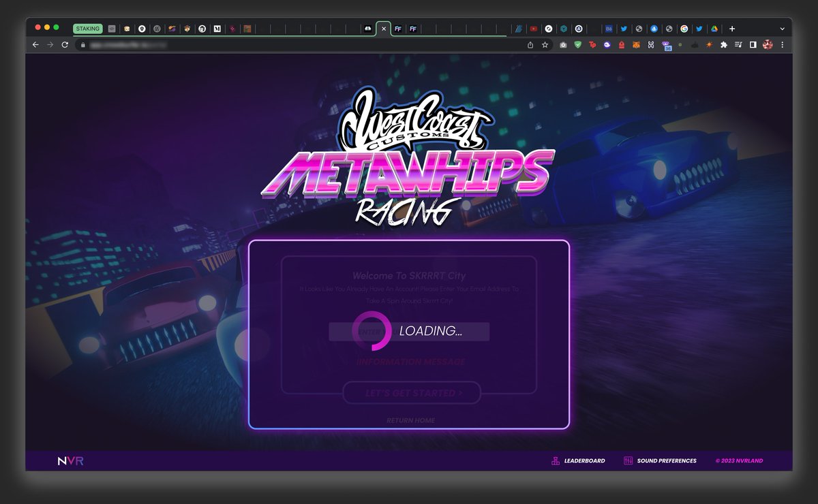This screenshot has height=504, width=818.
Task: Click the West Coast Customs Metawhips Racing logo
Action: click(408, 158)
